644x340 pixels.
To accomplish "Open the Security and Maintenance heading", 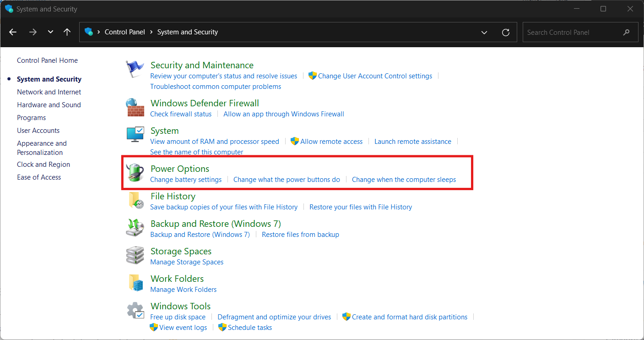I will (202, 65).
